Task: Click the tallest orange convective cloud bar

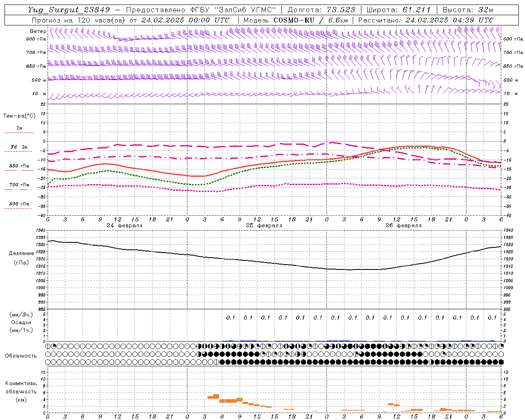Action: [216, 396]
